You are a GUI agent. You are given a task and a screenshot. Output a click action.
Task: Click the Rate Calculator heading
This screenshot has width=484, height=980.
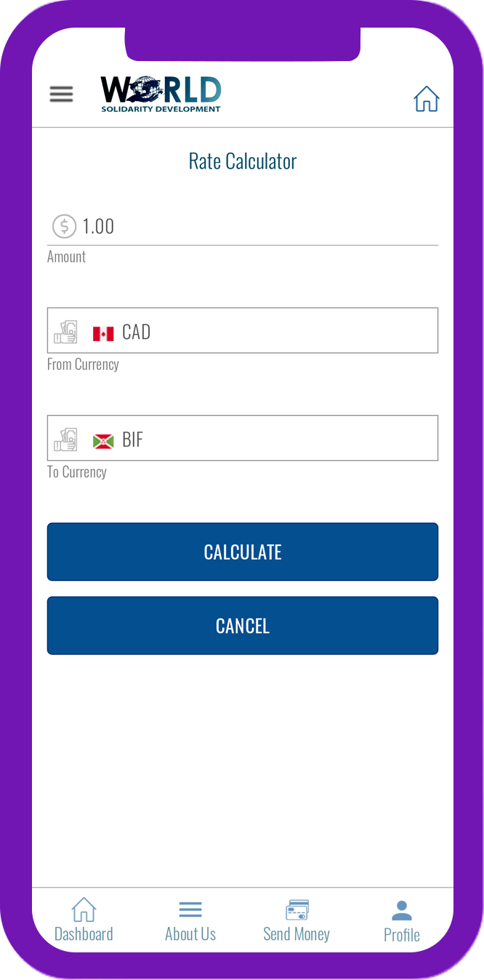[243, 161]
